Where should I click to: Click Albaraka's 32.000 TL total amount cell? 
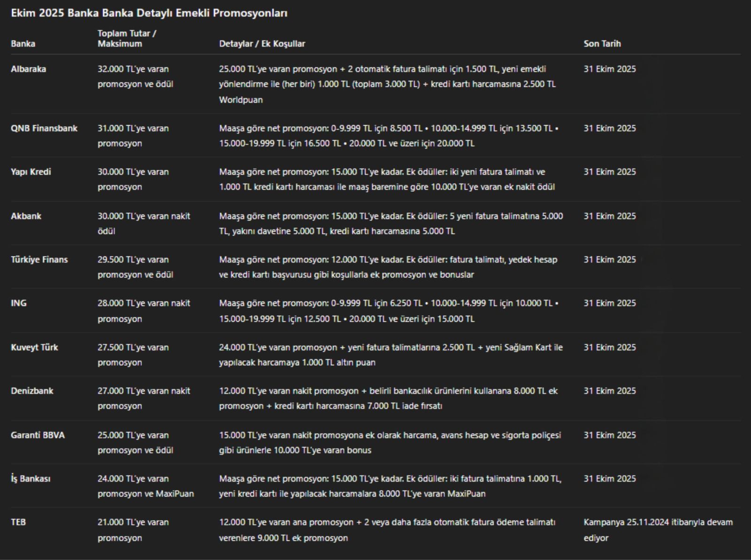[135, 76]
